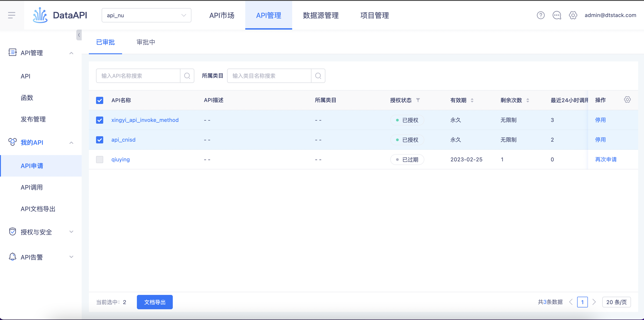Click the 最近24小时调用 column header
Viewport: 644px width, 320px height.
click(569, 100)
